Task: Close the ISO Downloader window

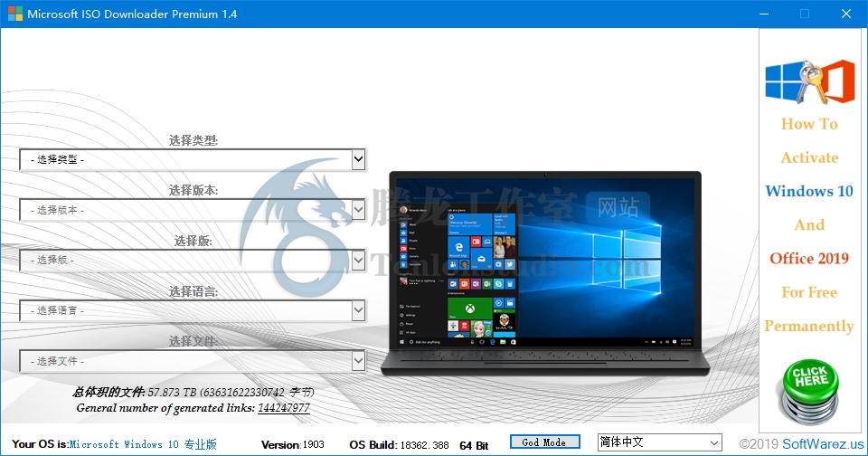Action: [x=846, y=14]
